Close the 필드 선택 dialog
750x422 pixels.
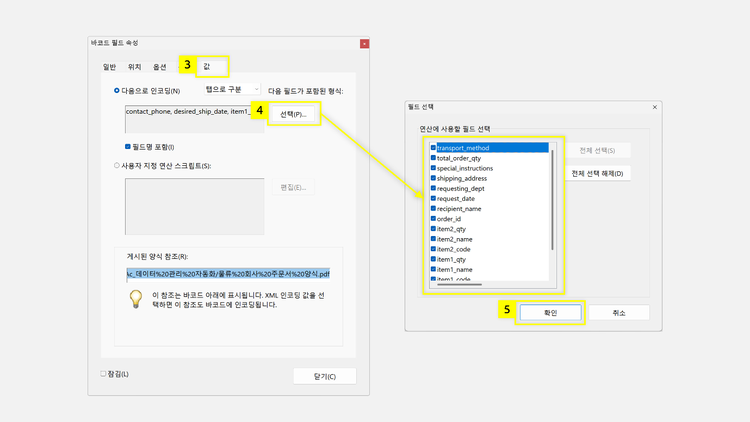coord(655,107)
